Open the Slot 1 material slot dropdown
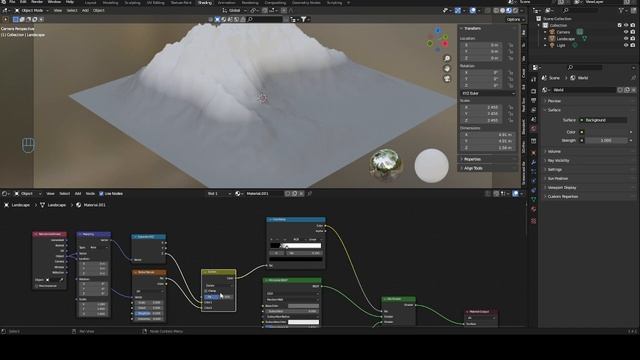This screenshot has width=640, height=360. coord(219,193)
